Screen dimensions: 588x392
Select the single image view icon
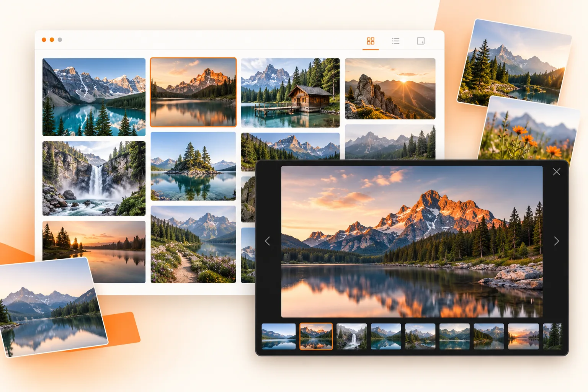click(x=421, y=41)
